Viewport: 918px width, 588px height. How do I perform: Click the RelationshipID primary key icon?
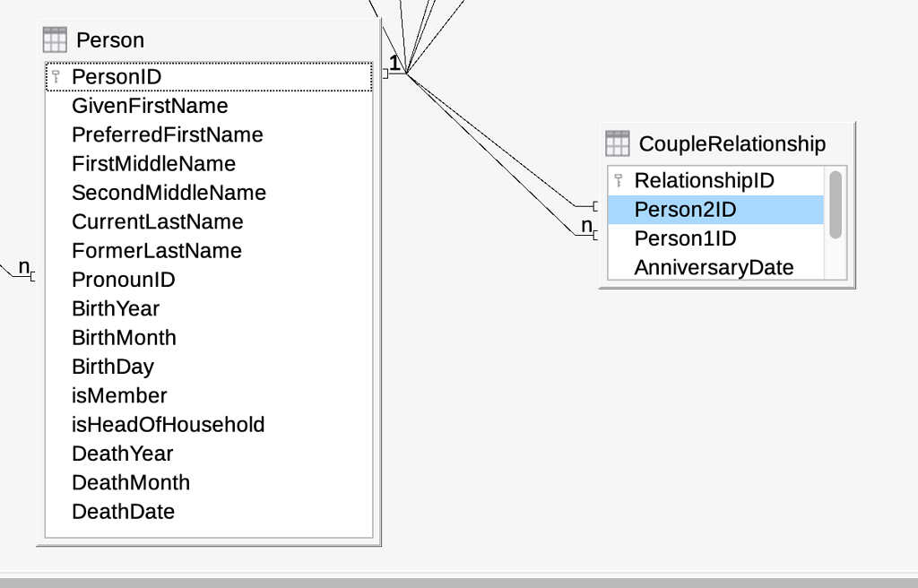pyautogui.click(x=618, y=181)
